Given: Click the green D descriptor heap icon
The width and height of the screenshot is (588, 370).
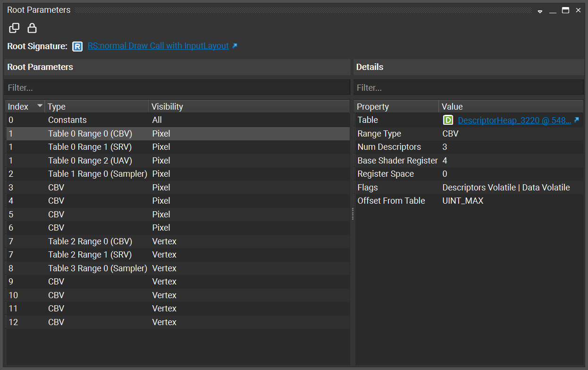Looking at the screenshot, I should [447, 120].
